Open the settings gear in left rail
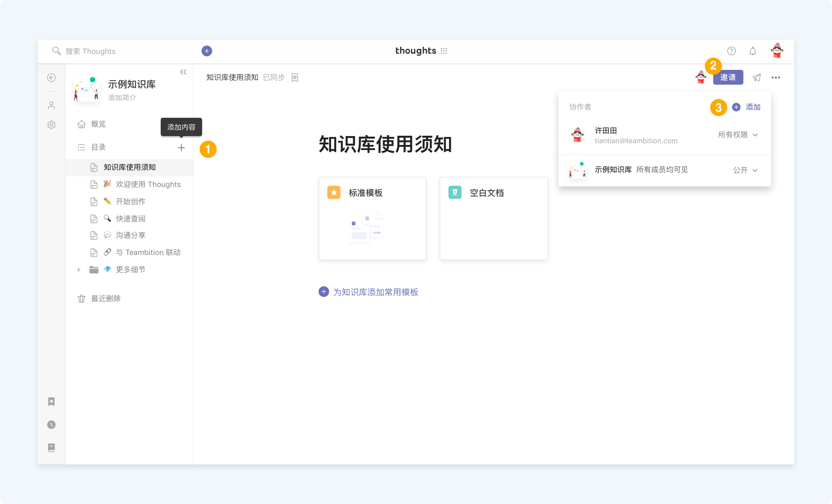832x504 pixels. [x=51, y=125]
